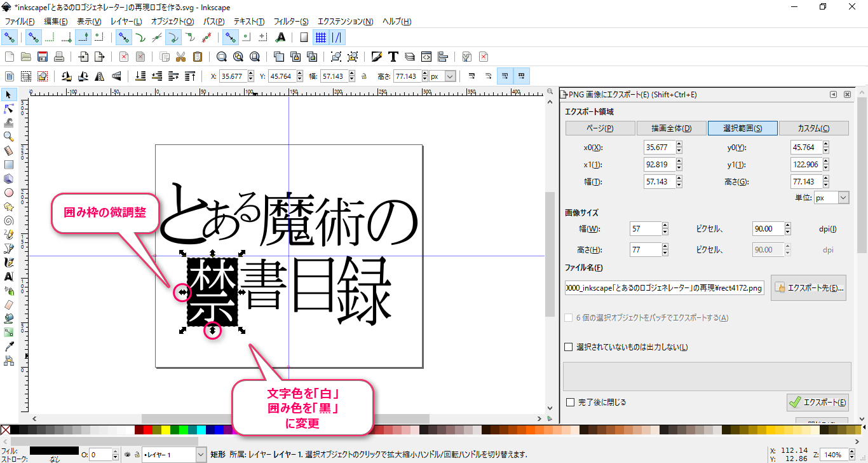Toggle snap to guides
This screenshot has height=463, width=868.
point(337,37)
